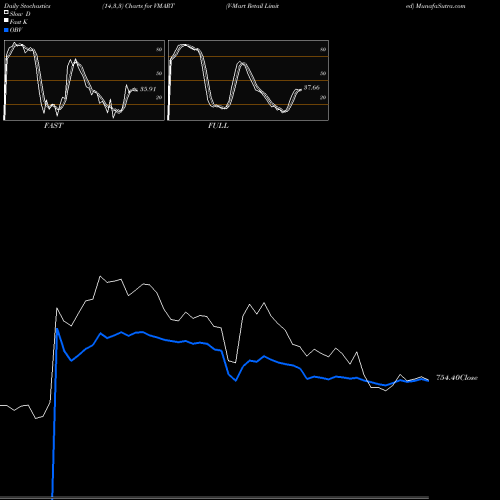Click the 'Slow D' legend text
The height and width of the screenshot is (500, 500).
click(20, 14)
